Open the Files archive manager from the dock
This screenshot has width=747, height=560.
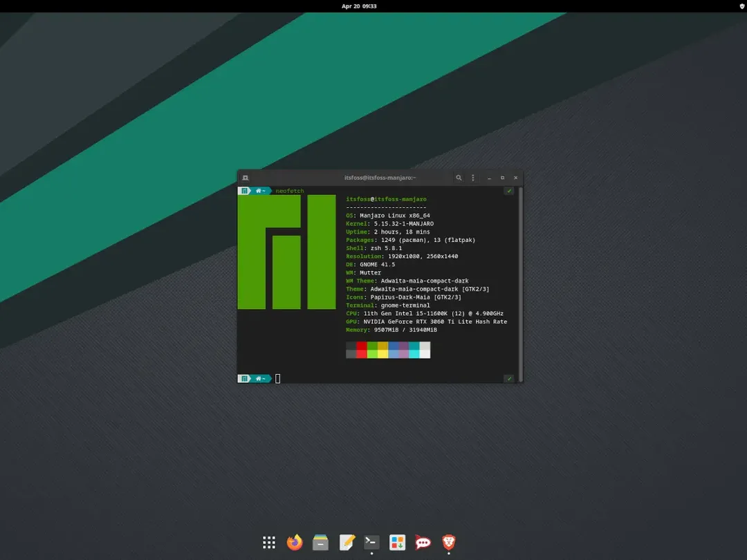(320, 543)
